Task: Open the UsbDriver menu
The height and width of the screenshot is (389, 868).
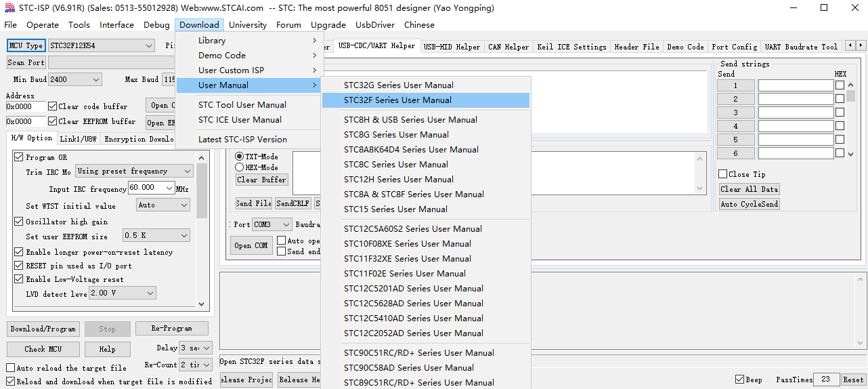Action: coord(375,25)
